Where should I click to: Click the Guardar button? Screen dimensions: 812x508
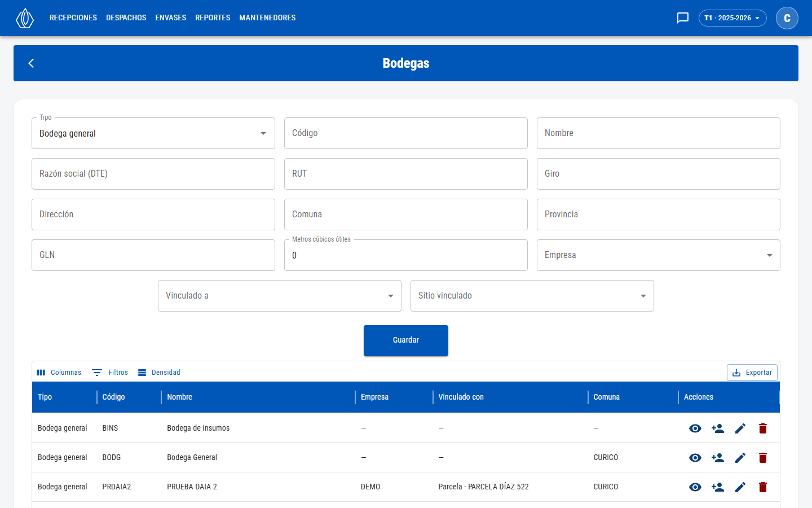click(x=406, y=340)
